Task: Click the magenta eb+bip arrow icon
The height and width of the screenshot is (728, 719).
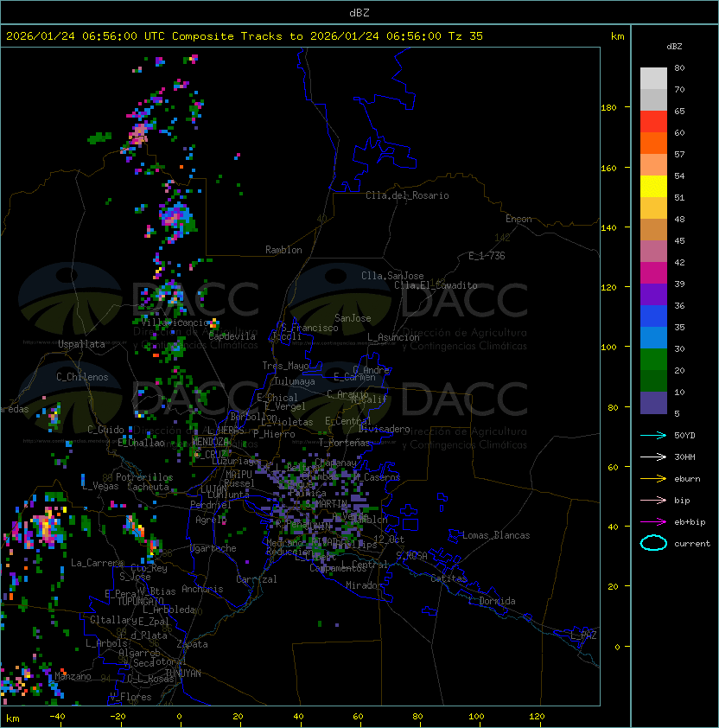Action: pyautogui.click(x=653, y=521)
